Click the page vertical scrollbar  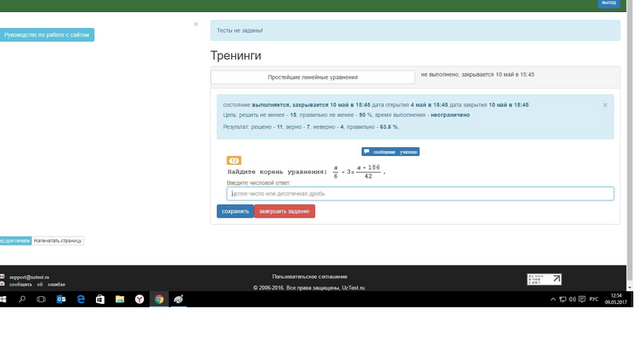[630, 143]
